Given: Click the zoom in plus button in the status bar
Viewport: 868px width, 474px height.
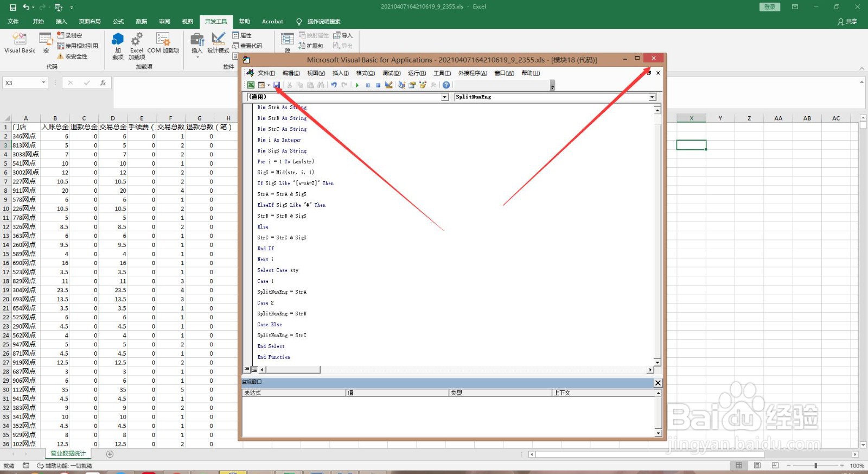Looking at the screenshot, I should (842, 465).
